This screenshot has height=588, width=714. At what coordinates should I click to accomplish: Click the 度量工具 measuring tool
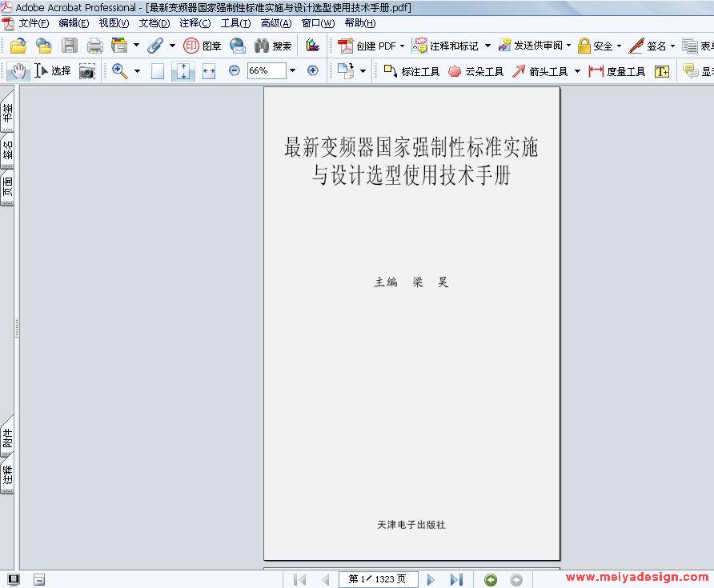point(616,71)
